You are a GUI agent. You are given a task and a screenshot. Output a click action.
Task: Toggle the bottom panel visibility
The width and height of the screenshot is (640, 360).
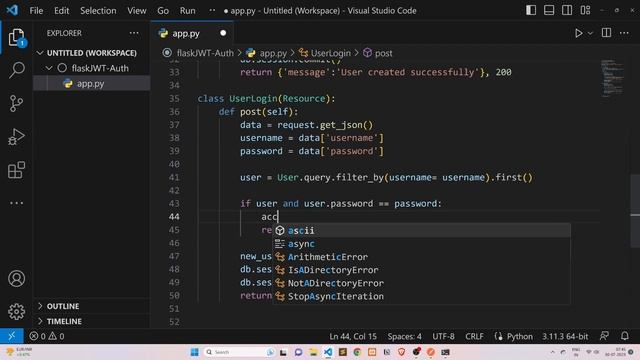(x=549, y=10)
